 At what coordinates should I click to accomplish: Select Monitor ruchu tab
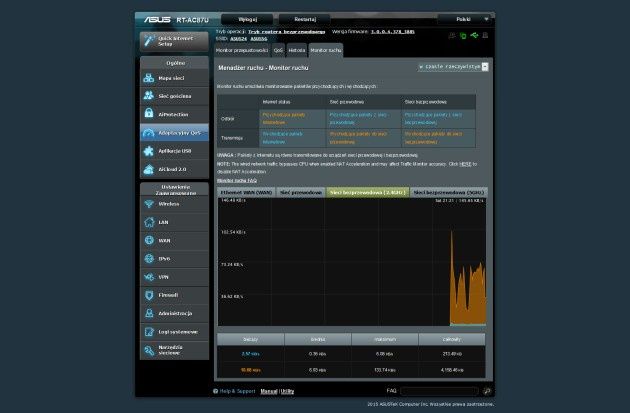tap(326, 50)
